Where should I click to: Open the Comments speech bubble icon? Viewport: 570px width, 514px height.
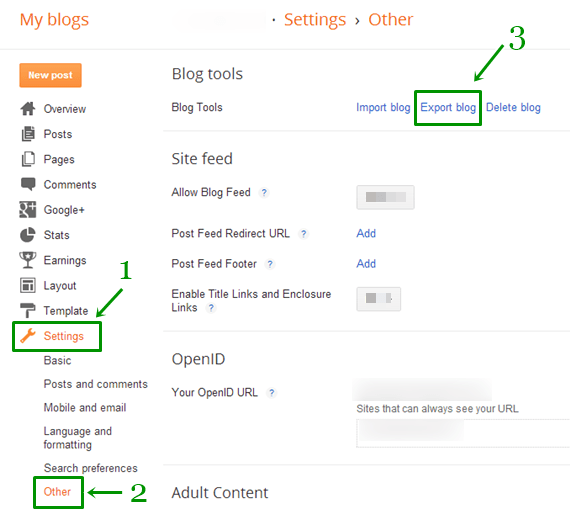click(28, 184)
